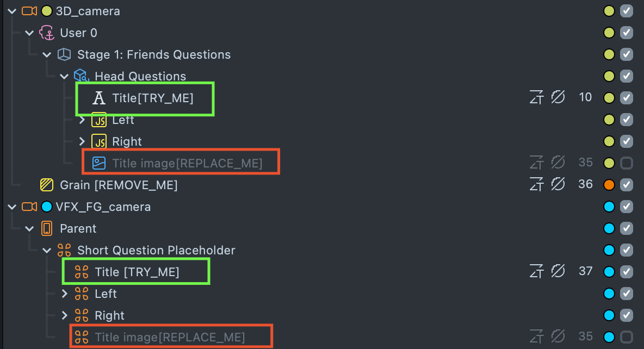Screen dimensions: 644x349
Task: Click the image icon for Title image[REPLACE_ME]
Action: [x=99, y=163]
